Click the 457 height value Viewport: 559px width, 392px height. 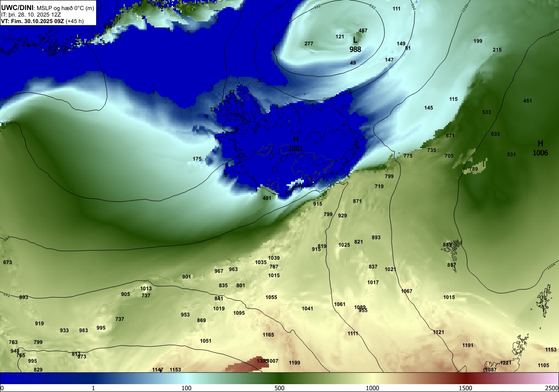[363, 31]
